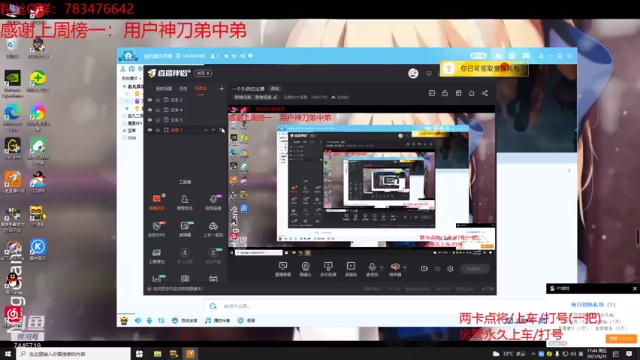Screen dimensions: 640x360
Task: Open the daily login gift link
Action: tap(593, 304)
